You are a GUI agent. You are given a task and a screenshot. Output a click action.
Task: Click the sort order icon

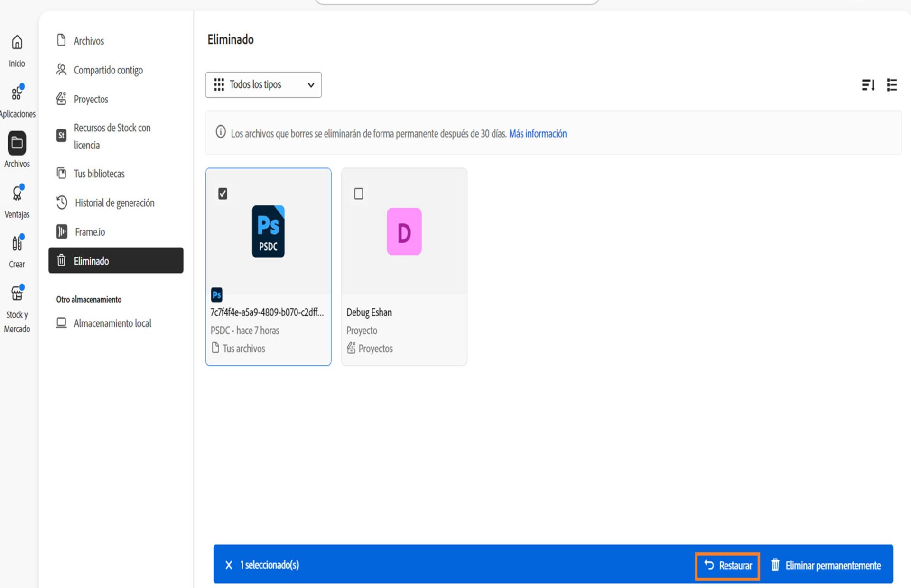(x=868, y=85)
